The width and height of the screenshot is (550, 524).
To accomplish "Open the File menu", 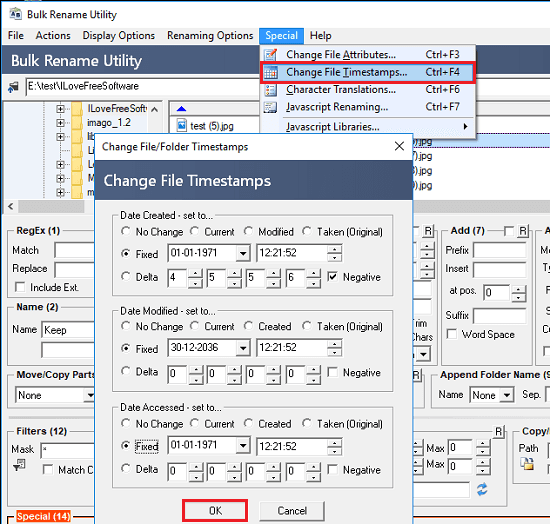I will click(16, 35).
